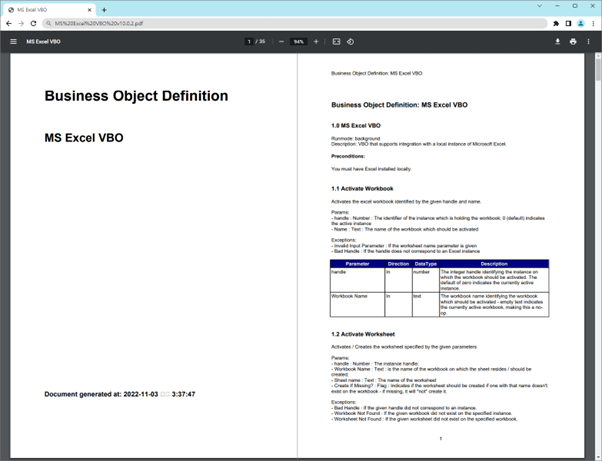Open the PDF sidebar hamburger menu

coord(13,41)
